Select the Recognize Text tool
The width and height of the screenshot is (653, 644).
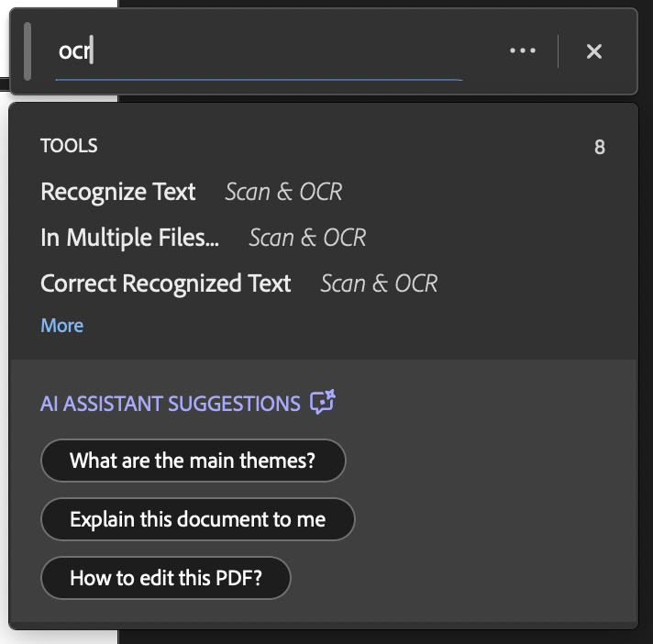tap(118, 192)
